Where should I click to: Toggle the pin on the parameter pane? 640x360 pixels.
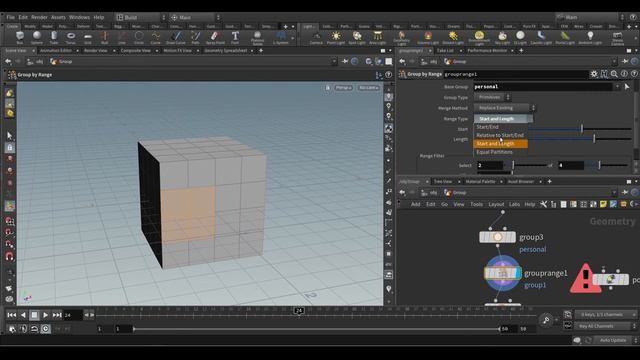(x=625, y=61)
